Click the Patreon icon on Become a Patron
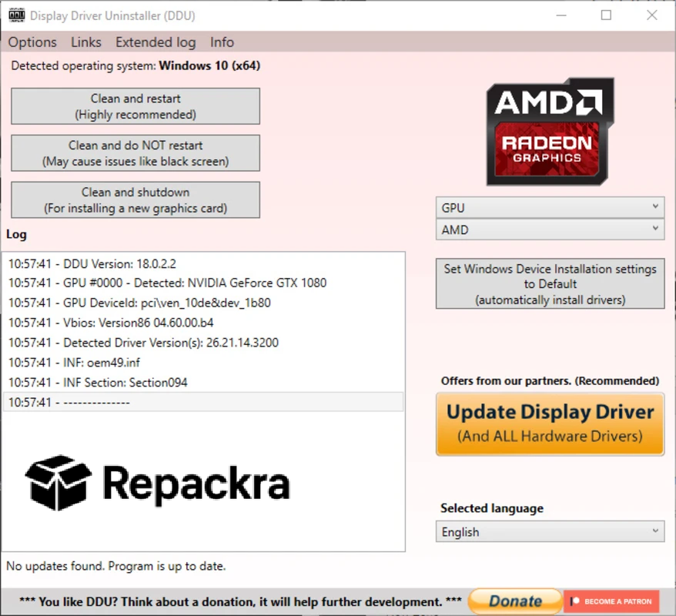The image size is (676, 616). click(574, 601)
